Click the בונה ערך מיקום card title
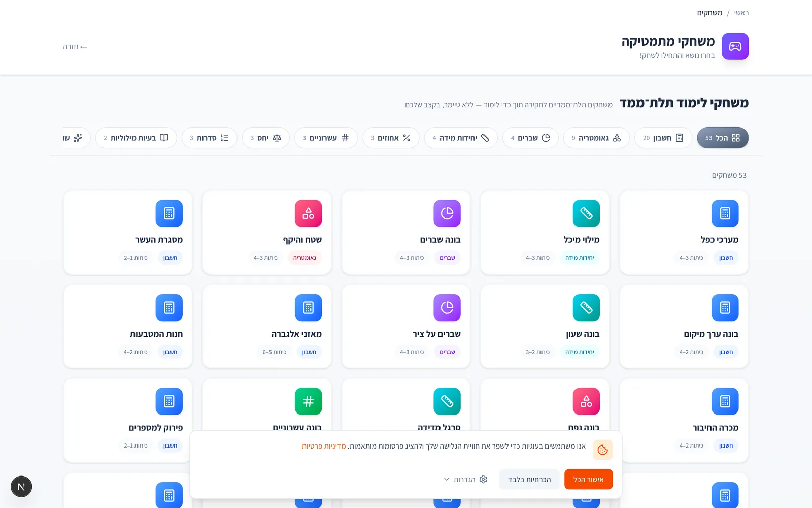 [x=711, y=334]
